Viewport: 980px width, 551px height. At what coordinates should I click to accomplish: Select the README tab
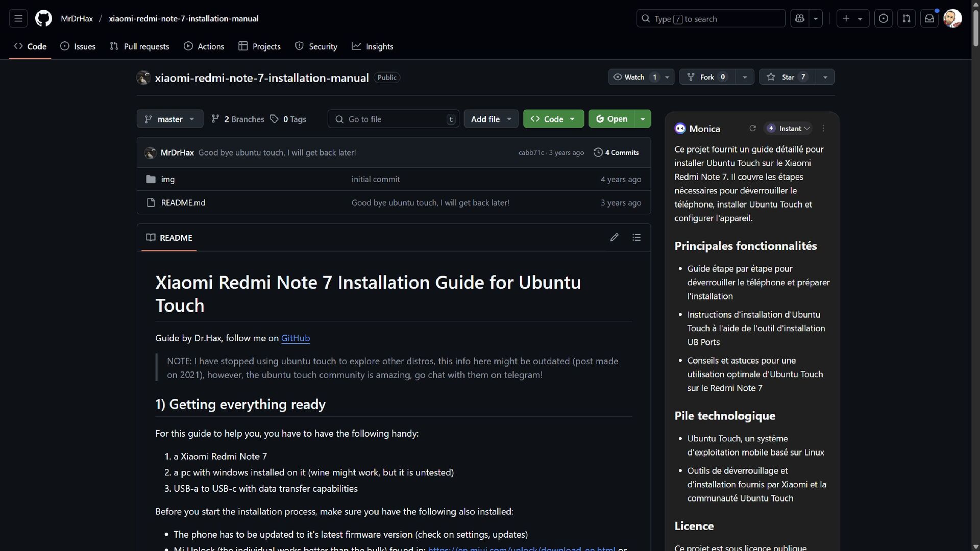(169, 238)
